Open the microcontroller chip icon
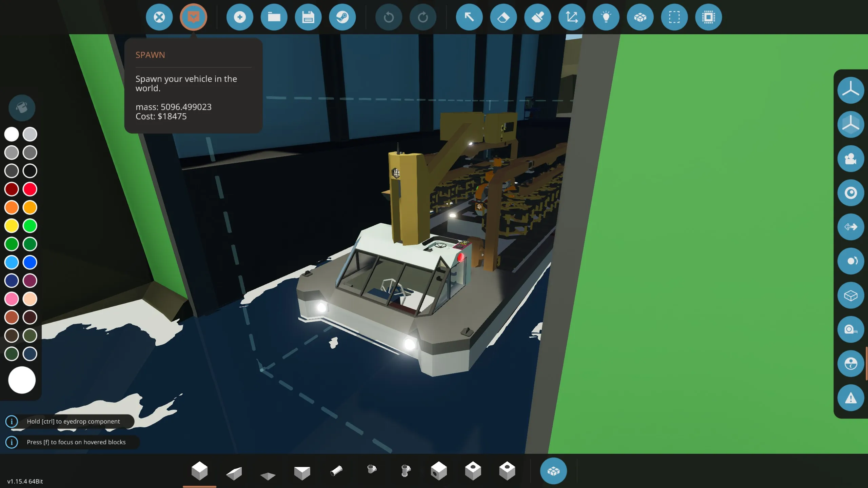This screenshot has width=868, height=488. point(708,17)
